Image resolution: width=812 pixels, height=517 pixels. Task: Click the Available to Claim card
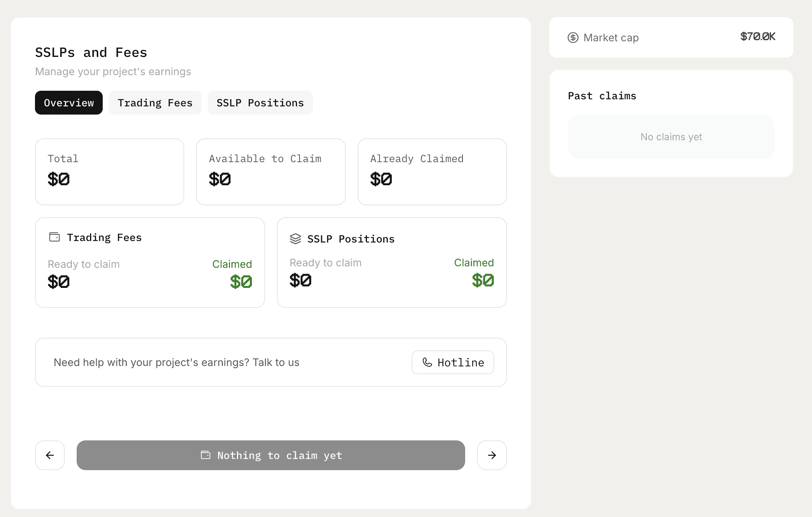click(271, 172)
